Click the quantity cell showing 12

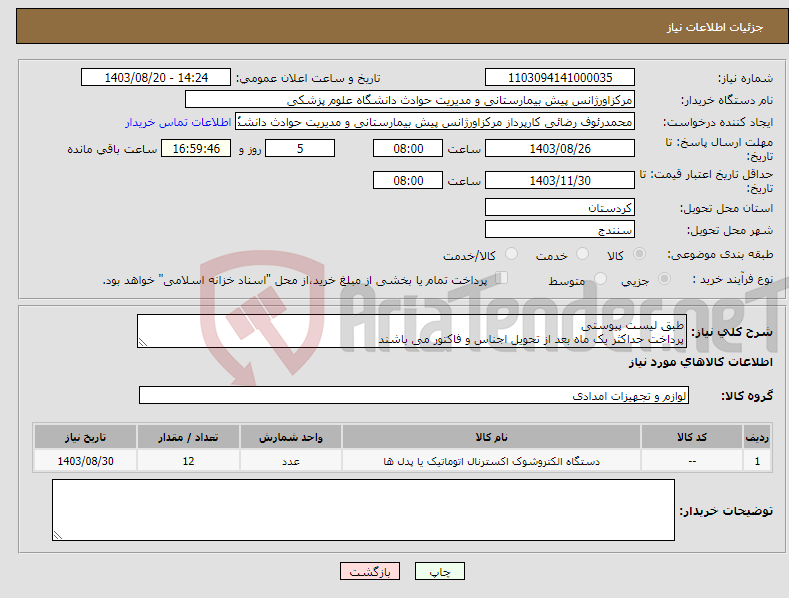coord(188,461)
